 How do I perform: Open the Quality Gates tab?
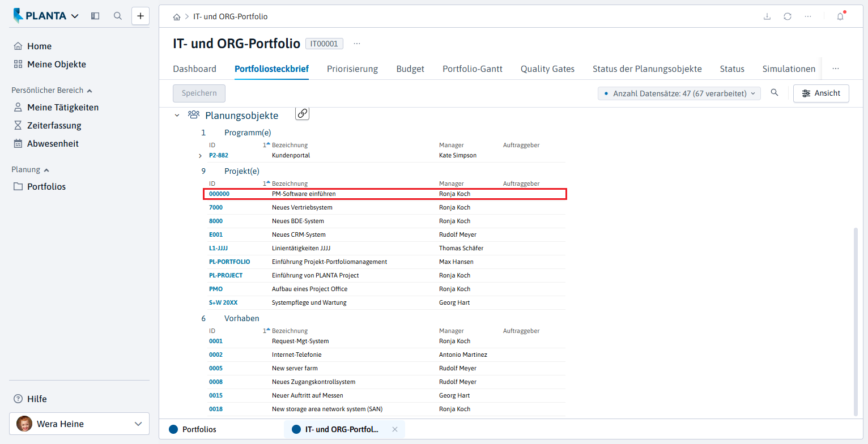(547, 69)
